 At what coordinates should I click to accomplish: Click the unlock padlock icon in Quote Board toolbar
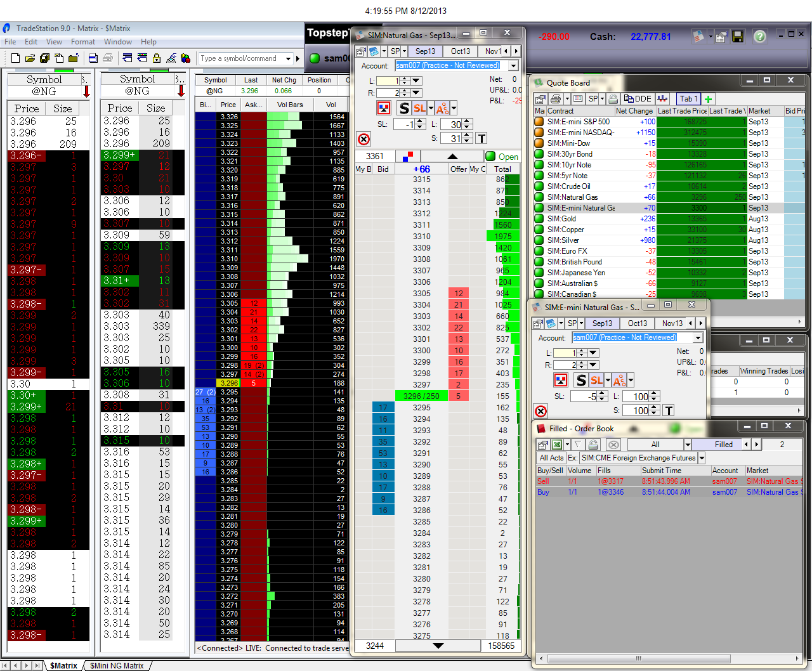(x=613, y=99)
